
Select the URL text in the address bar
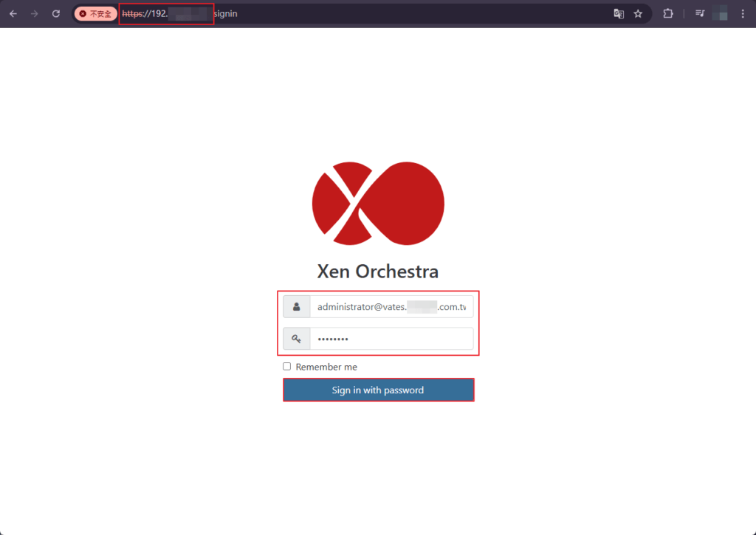[179, 14]
